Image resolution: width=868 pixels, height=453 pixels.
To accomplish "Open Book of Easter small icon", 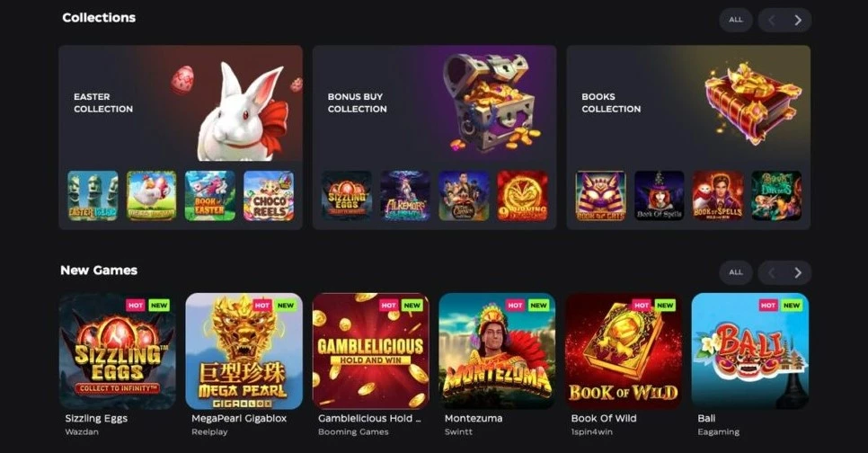I will click(209, 195).
